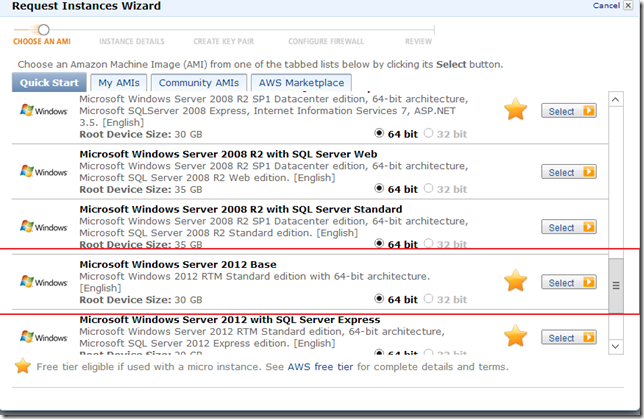Click title Windows Server 2008 R2 with SQL Server Web
This screenshot has height=419, width=644.
(228, 154)
